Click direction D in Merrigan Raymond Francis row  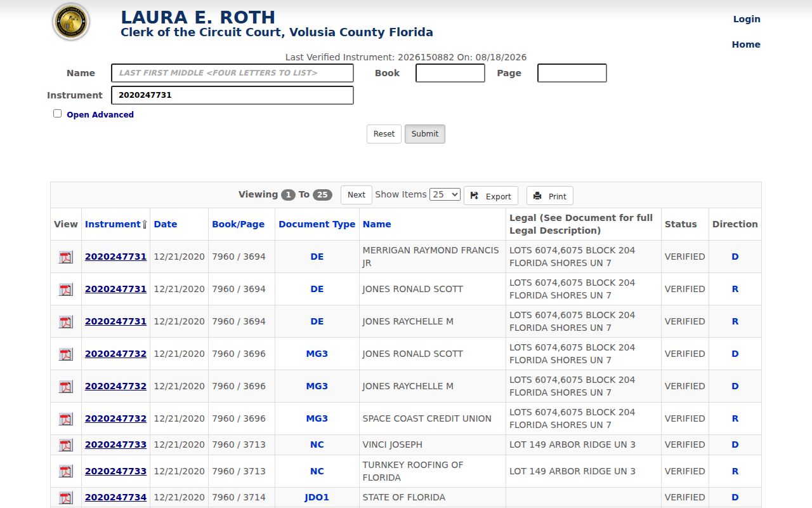(735, 257)
